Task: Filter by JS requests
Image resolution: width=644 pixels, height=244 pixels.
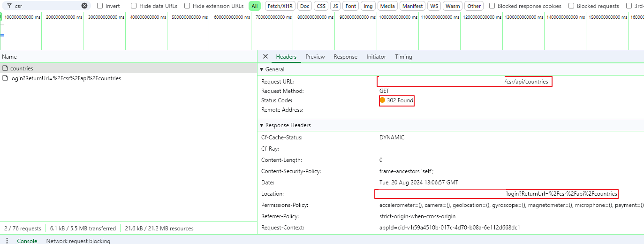Action: (x=335, y=6)
